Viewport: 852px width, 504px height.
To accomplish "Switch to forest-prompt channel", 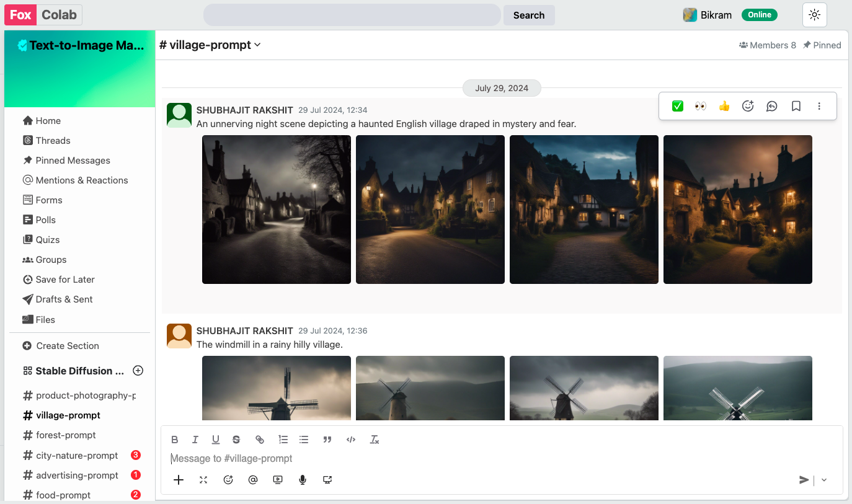I will [66, 435].
